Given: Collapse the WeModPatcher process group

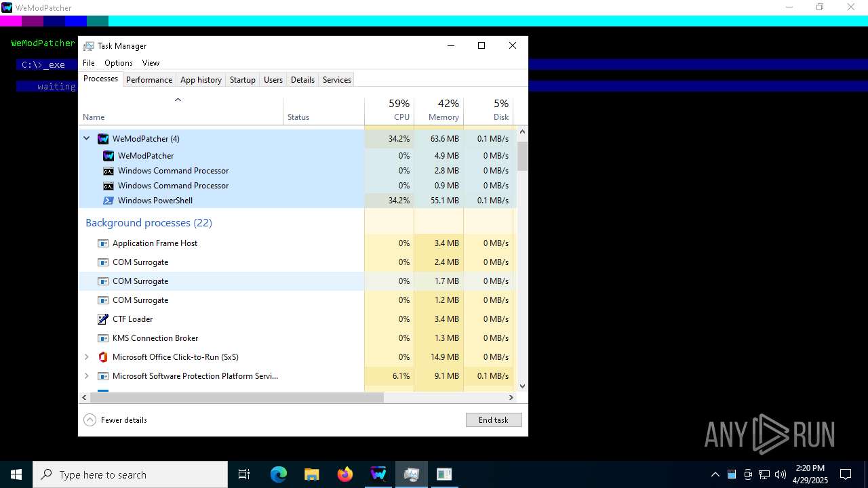Looking at the screenshot, I should tap(86, 139).
